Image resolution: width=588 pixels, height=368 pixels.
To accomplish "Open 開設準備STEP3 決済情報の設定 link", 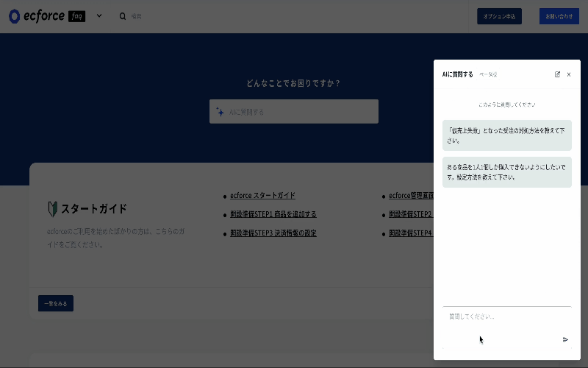I will [x=273, y=233].
